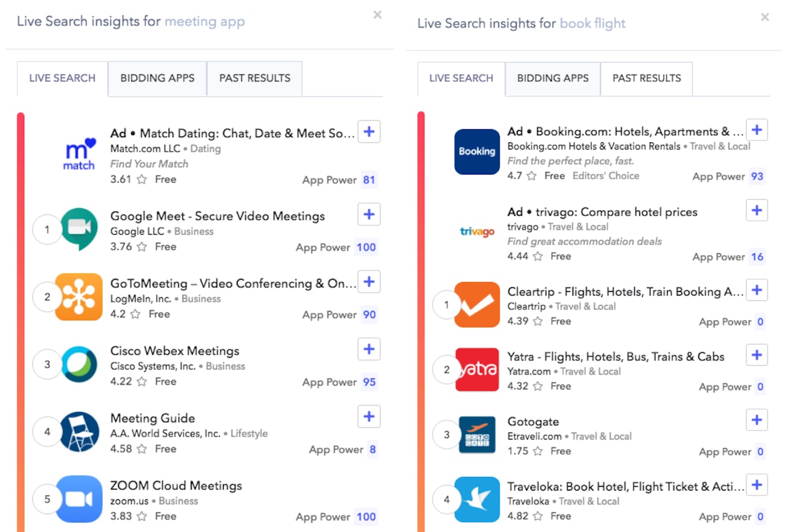Click the Google Meet app icon
787x532 pixels.
[x=79, y=230]
